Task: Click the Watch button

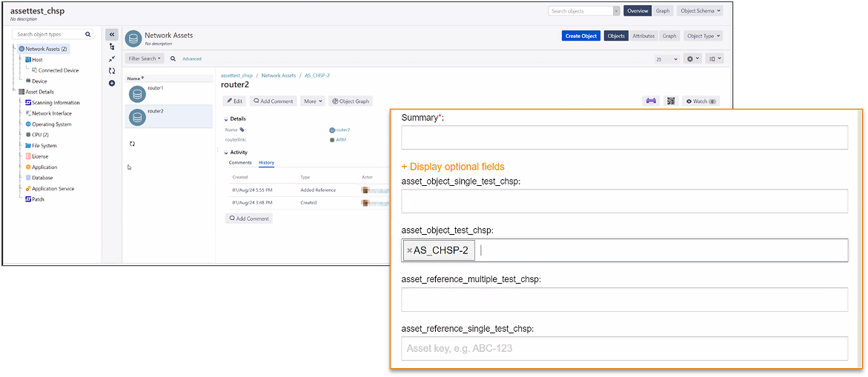Action: point(700,101)
